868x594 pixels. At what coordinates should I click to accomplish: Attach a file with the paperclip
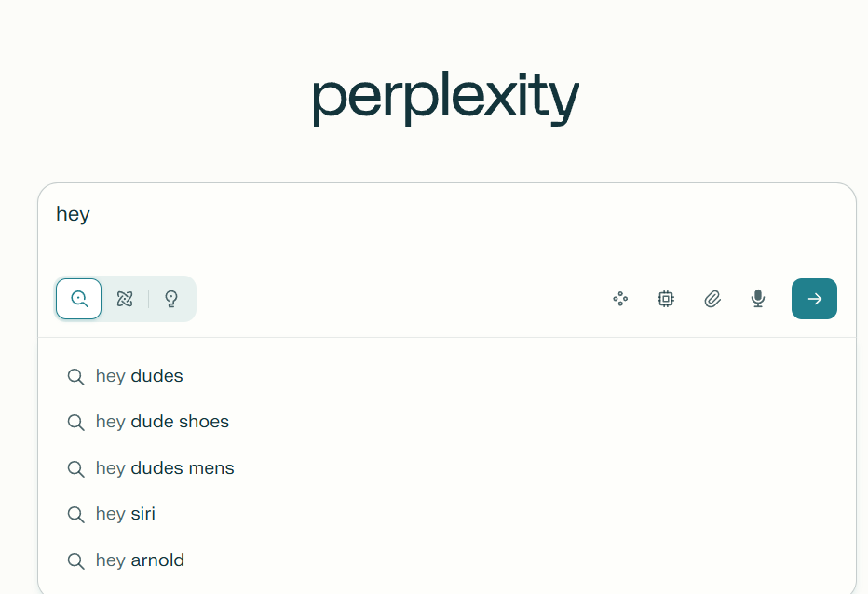(x=712, y=299)
